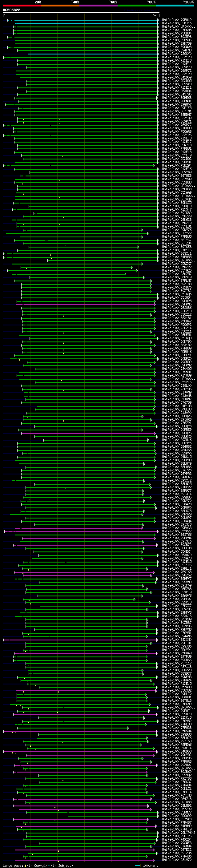Select UniRef100_Q9LIP6-2 label
This screenshot has width=197, height=868.
[179, 832]
